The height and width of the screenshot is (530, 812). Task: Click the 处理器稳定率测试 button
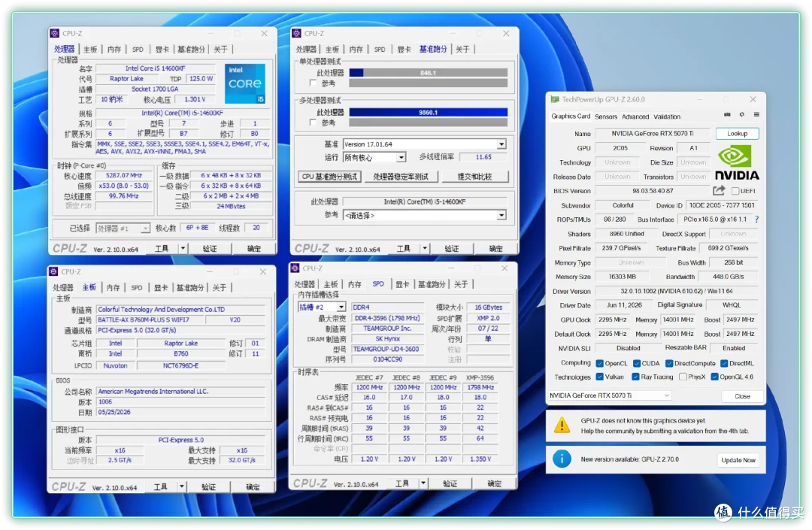tap(401, 177)
